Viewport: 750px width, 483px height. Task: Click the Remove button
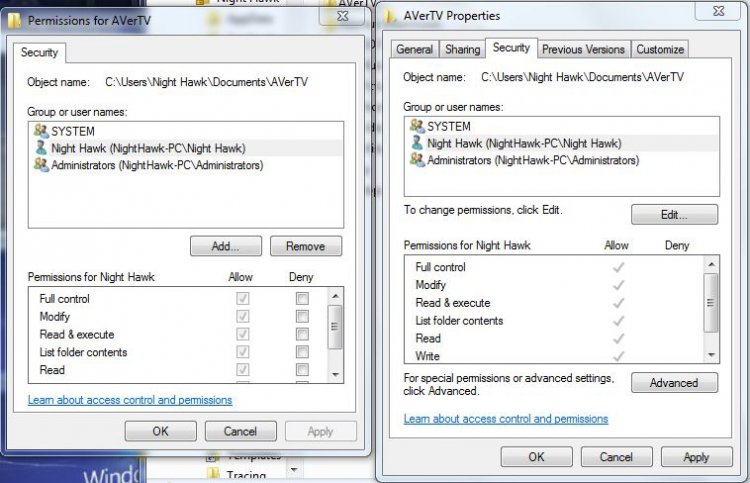(x=306, y=246)
